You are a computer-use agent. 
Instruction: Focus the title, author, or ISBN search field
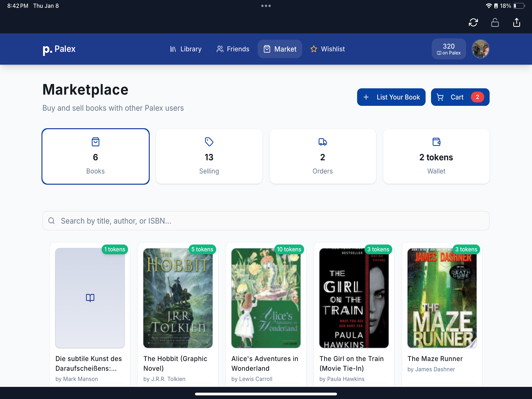266,221
